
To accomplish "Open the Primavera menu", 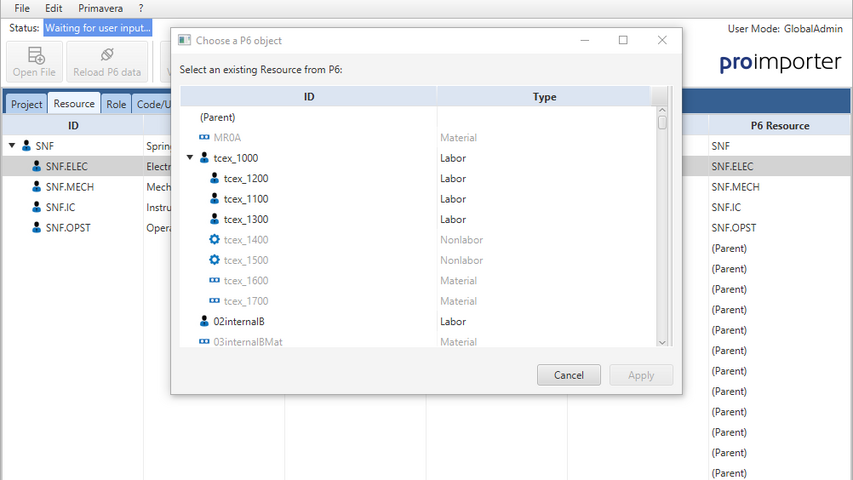I will (100, 8).
